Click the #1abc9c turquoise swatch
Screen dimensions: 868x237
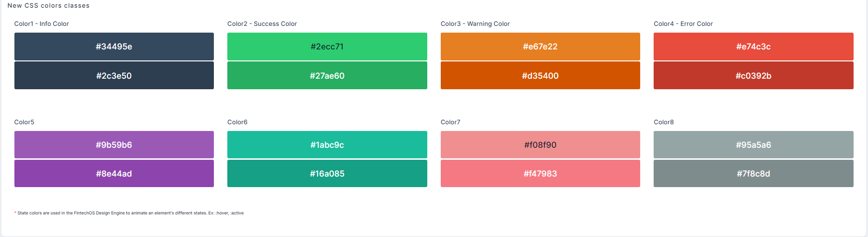pyautogui.click(x=327, y=144)
